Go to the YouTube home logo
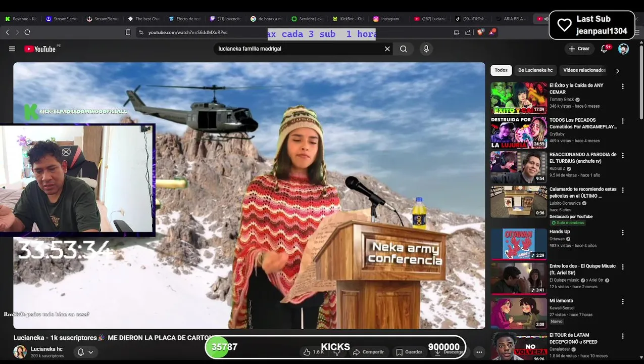 pyautogui.click(x=40, y=49)
